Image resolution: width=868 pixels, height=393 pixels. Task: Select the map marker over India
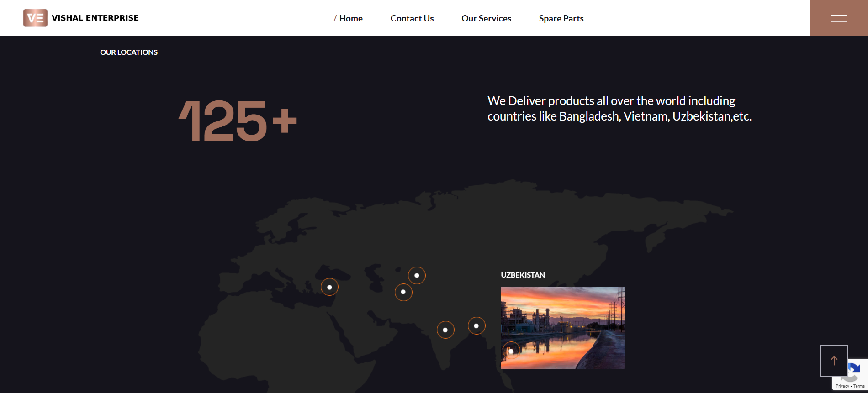click(x=445, y=330)
